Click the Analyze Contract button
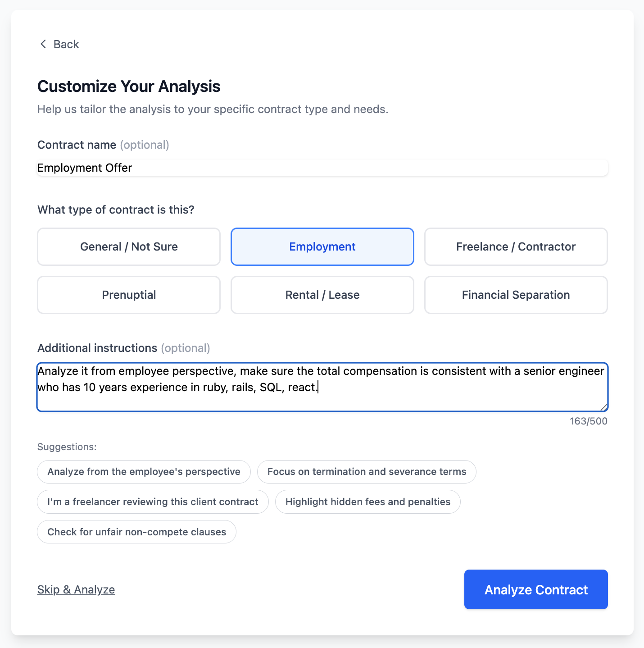The image size is (644, 648). (535, 589)
